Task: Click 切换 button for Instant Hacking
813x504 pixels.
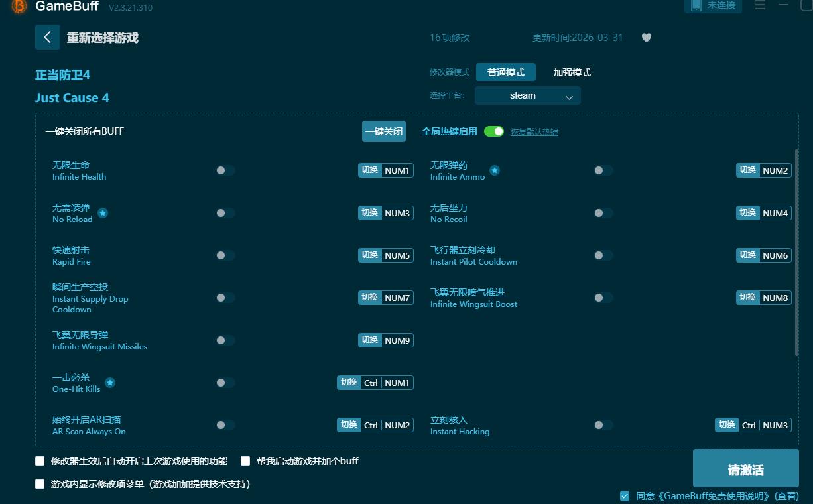Action: coord(727,425)
